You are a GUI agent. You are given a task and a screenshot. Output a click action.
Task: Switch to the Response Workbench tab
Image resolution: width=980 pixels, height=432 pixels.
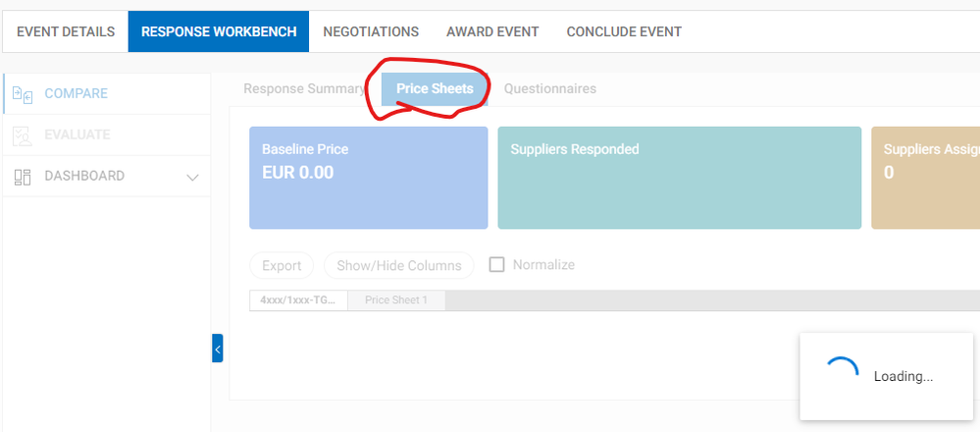click(219, 31)
